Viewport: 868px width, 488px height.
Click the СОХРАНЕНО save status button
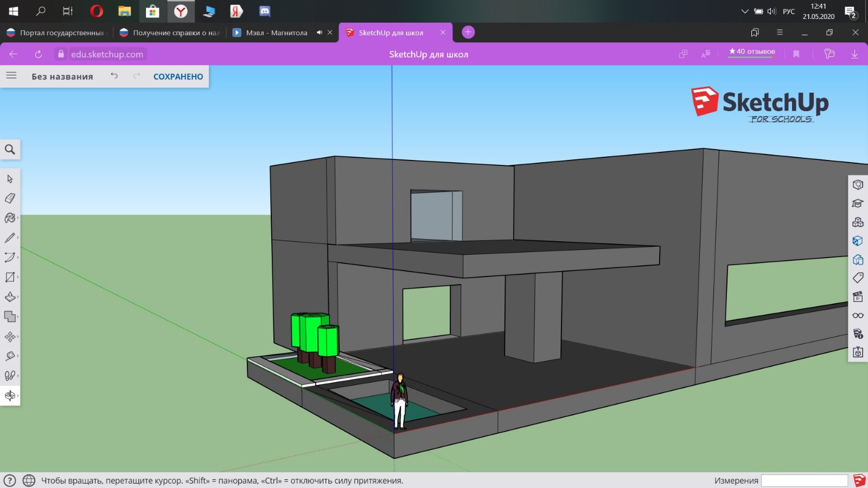[x=178, y=76]
